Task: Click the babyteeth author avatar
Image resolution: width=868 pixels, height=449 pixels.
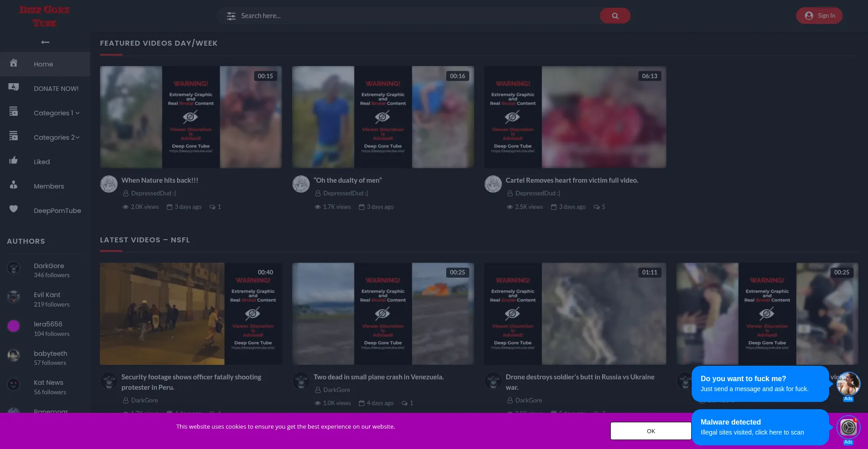Action: coord(14,355)
